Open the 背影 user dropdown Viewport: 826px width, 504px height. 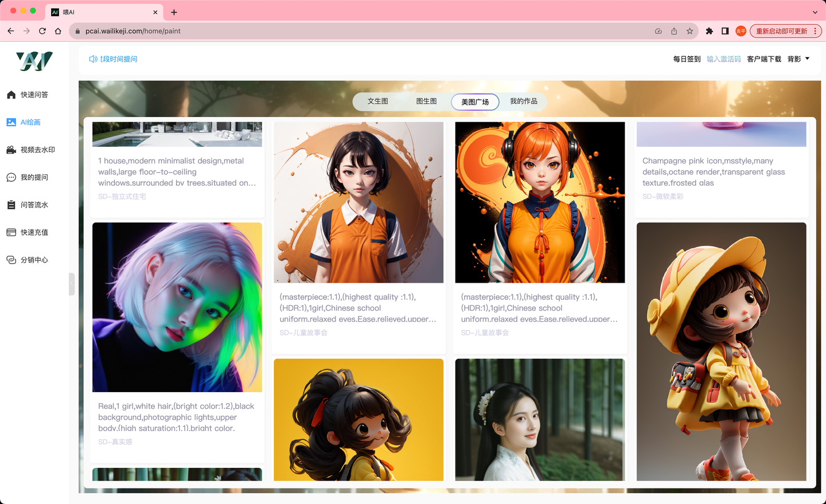pos(798,59)
